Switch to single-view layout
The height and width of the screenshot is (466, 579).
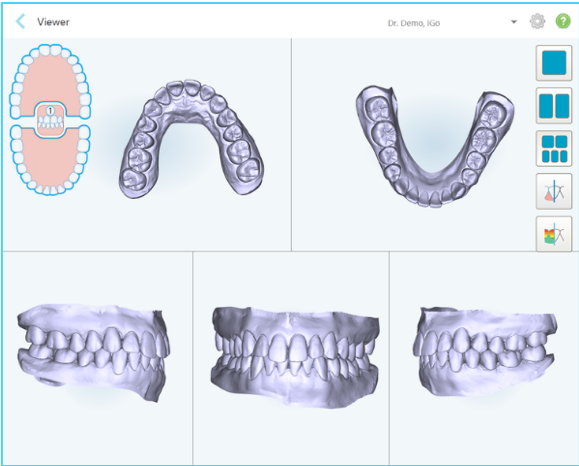tap(554, 63)
